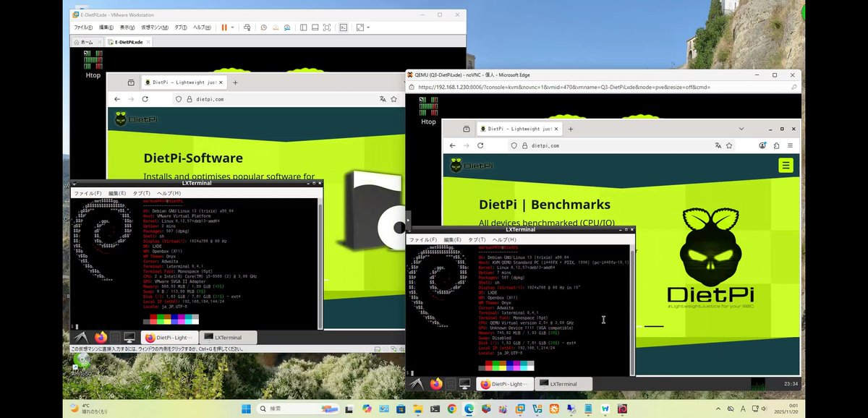Open the Windows weather widget showing 4°C
The width and height of the screenshot is (868, 418).
tap(89, 409)
